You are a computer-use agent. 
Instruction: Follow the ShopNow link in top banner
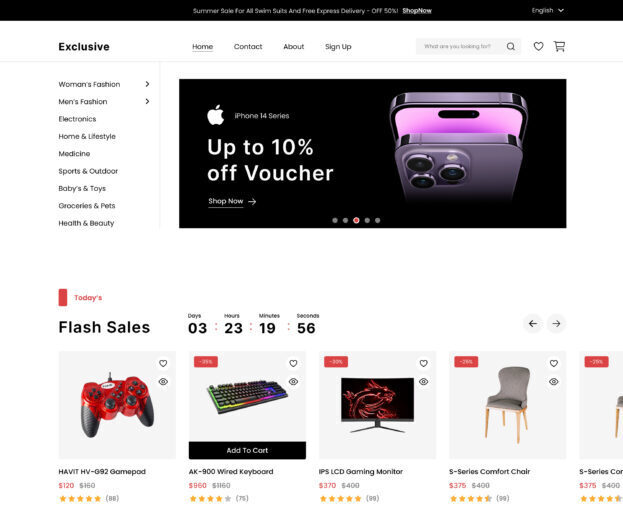point(417,11)
